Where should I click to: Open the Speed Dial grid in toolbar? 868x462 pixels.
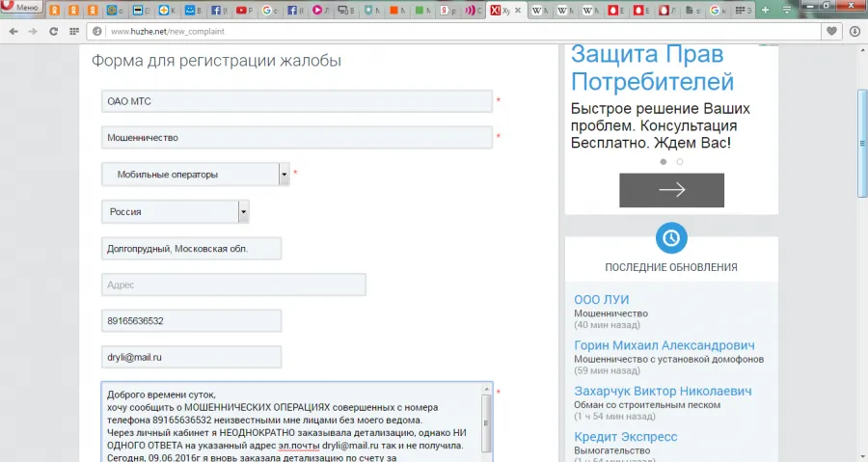[74, 32]
